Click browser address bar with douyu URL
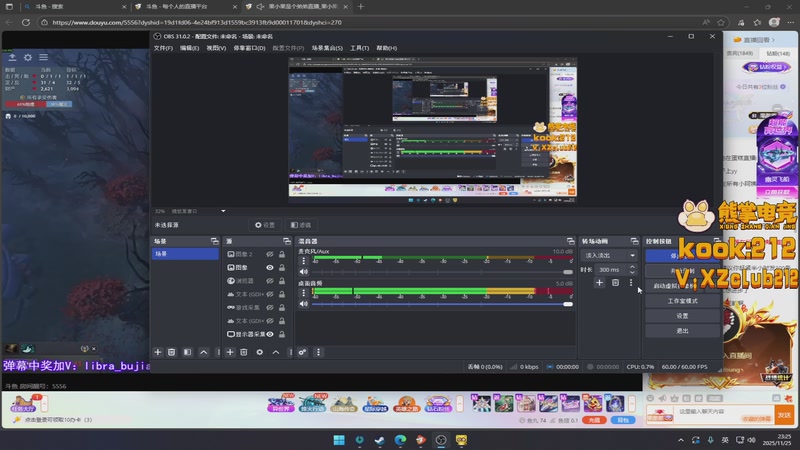 pos(372,22)
